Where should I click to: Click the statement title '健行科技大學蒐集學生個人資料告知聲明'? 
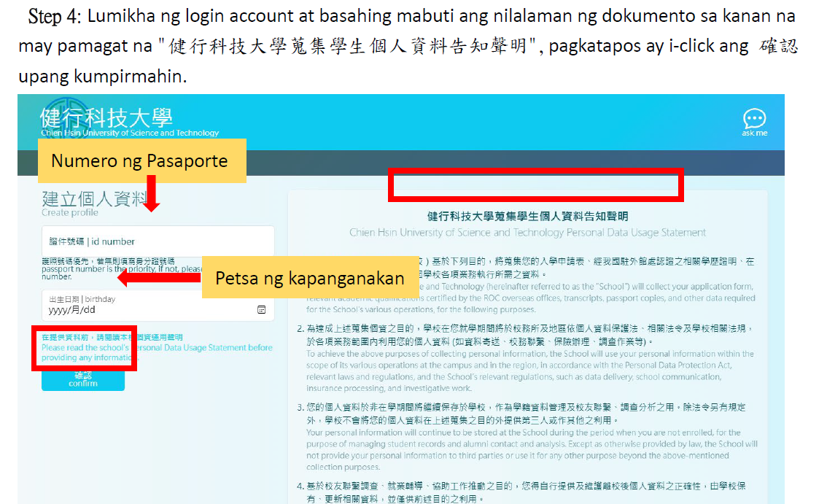527,217
